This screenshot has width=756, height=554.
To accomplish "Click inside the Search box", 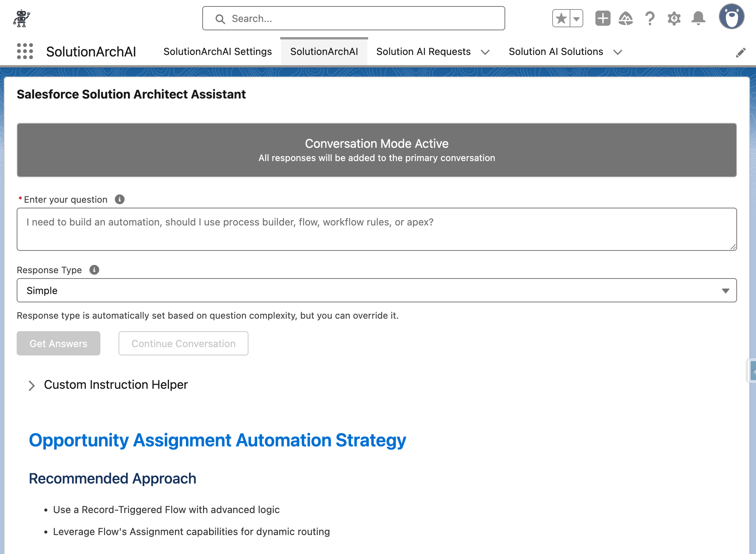I will [353, 18].
